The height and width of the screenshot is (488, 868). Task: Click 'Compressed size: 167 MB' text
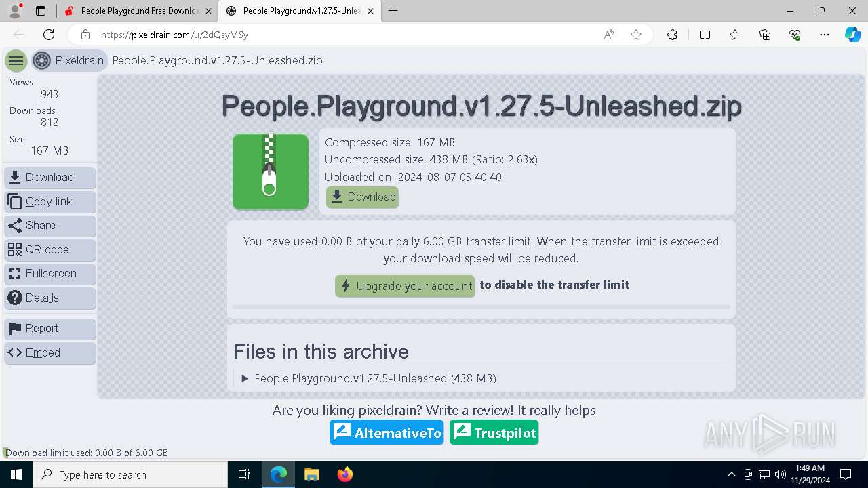(x=390, y=142)
